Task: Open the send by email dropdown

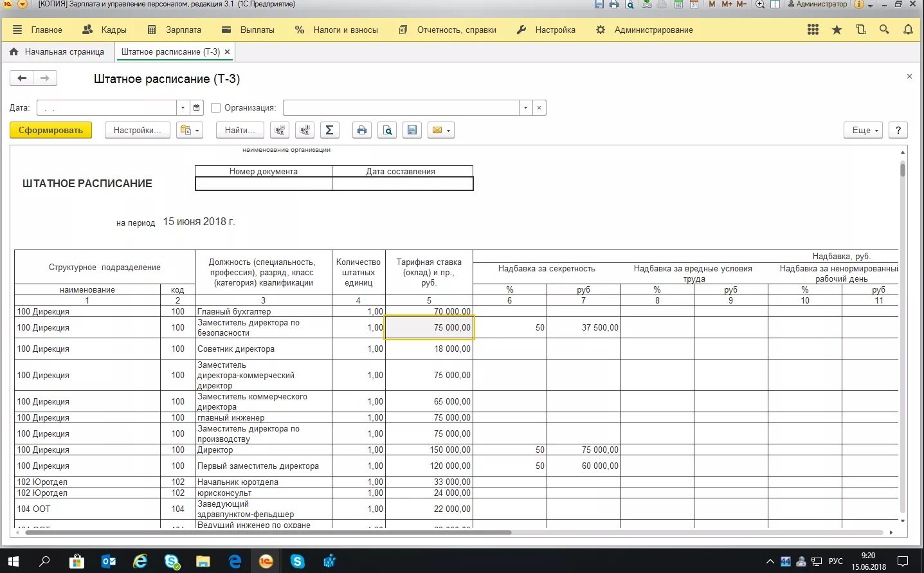Action: [441, 130]
